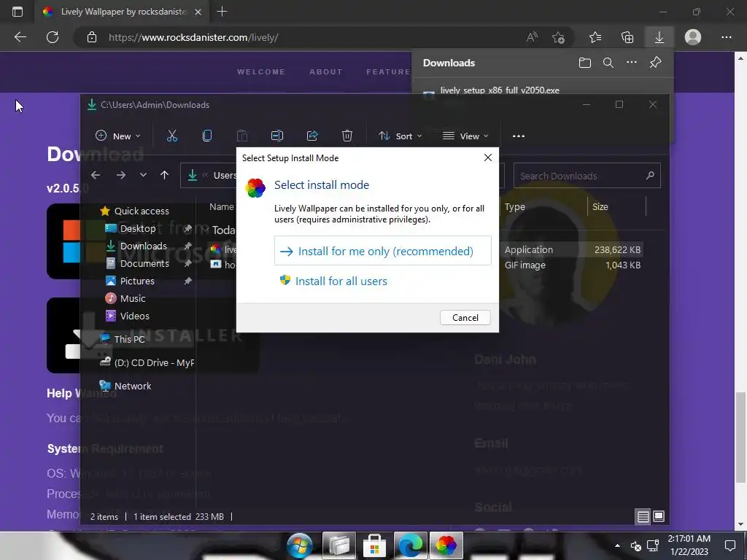
Task: Open the Sort dropdown in File Explorer
Action: (400, 136)
